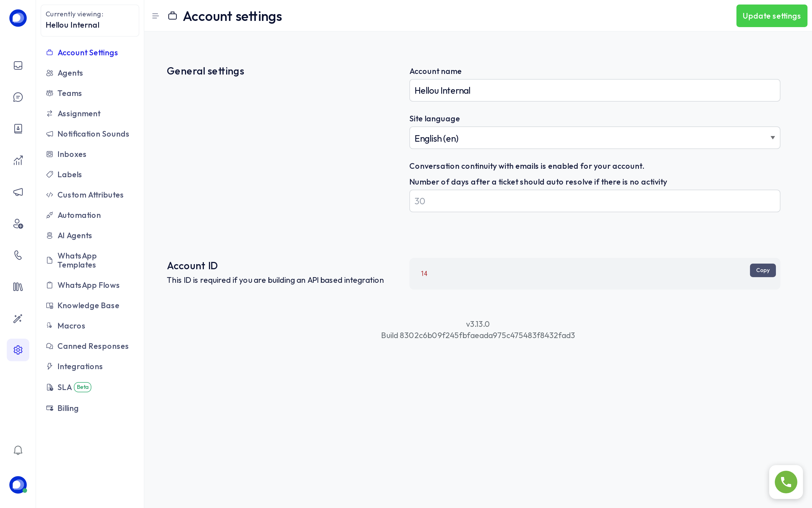
Task: Open WhatsApp Templates page
Action: click(77, 260)
